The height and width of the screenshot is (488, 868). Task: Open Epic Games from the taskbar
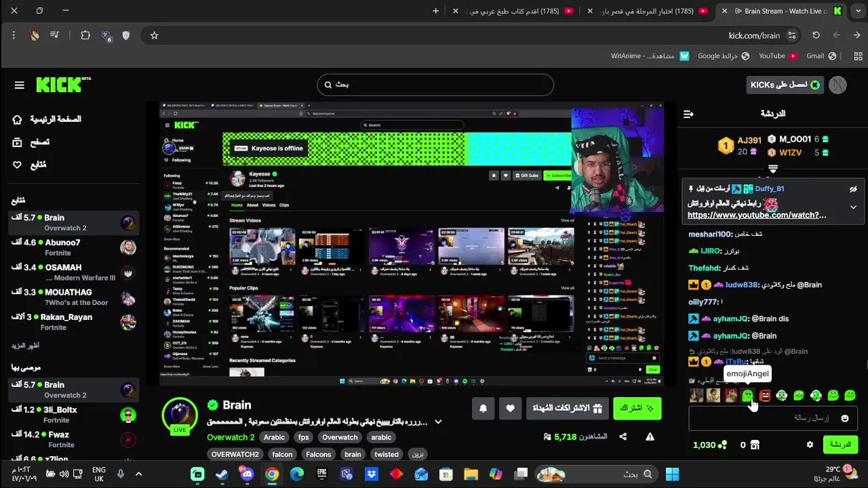tap(321, 474)
